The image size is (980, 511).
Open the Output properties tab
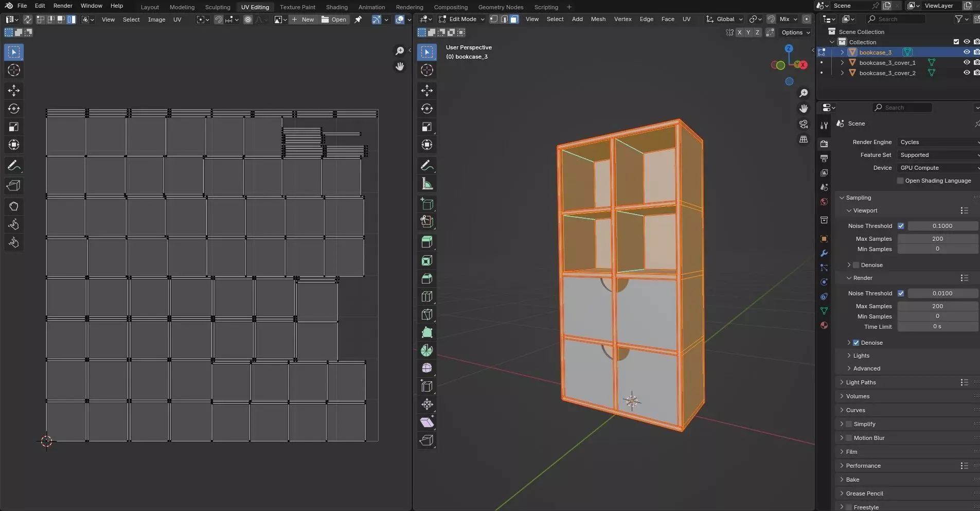(x=824, y=158)
